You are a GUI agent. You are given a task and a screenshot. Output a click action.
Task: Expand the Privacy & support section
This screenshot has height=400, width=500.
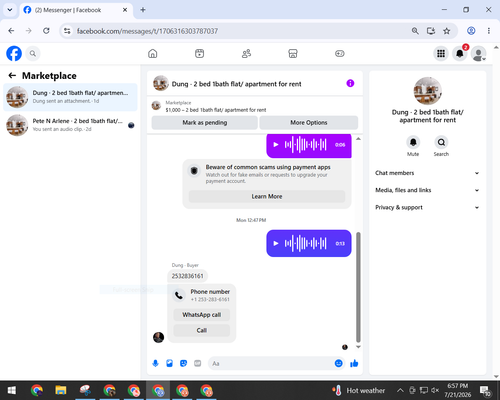click(427, 207)
